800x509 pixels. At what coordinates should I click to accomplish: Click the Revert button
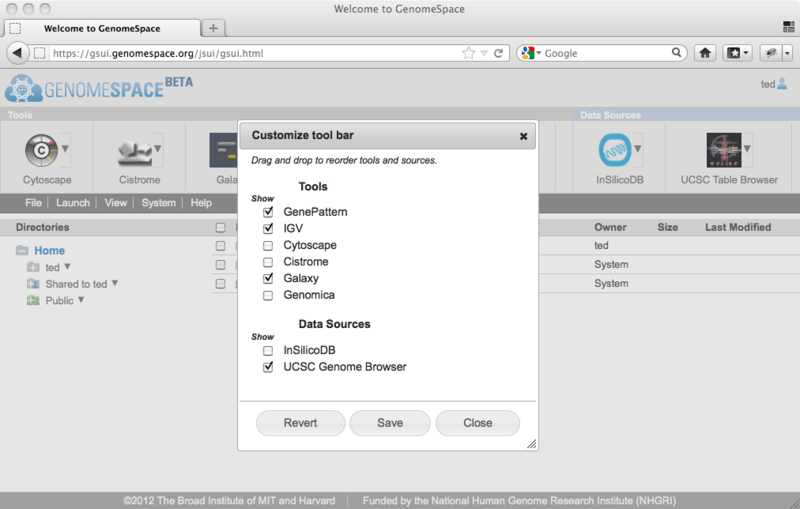(301, 423)
